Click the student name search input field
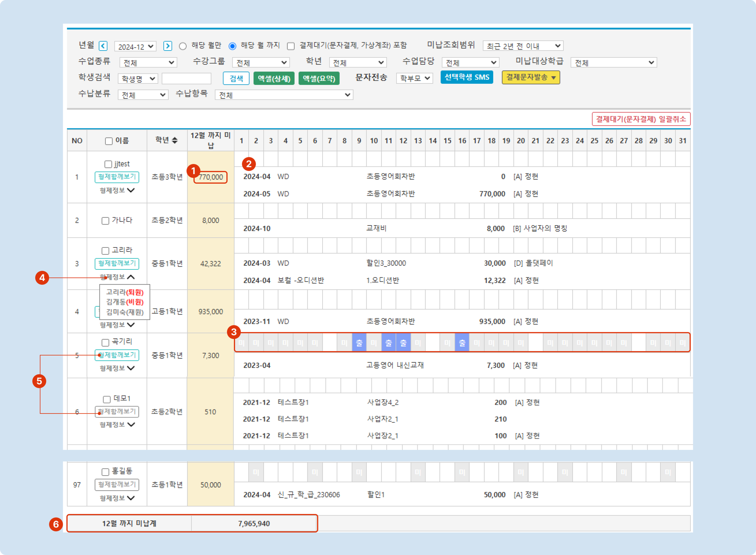Image resolution: width=756 pixels, height=555 pixels. click(x=186, y=79)
